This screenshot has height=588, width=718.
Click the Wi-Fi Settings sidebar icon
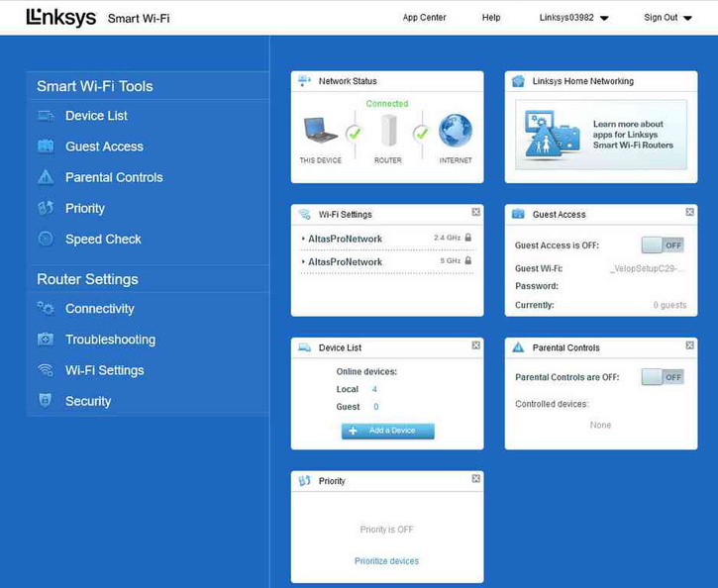pyautogui.click(x=46, y=370)
